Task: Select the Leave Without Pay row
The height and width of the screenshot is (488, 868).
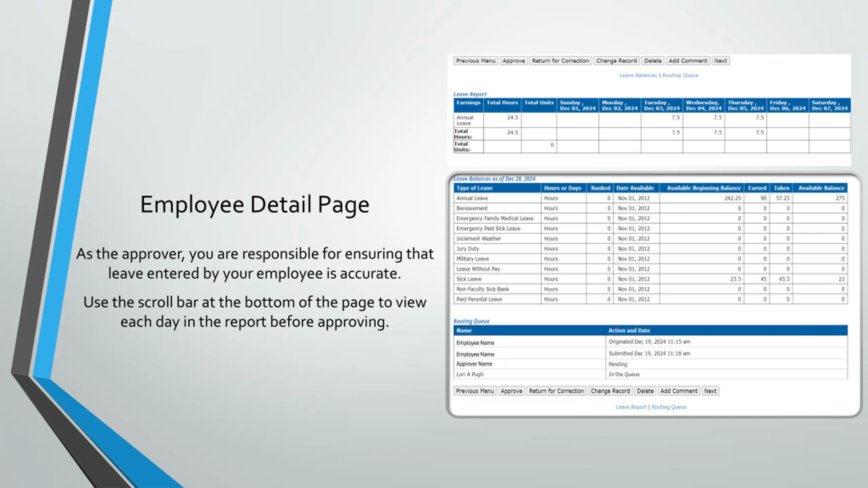Action: pos(651,269)
